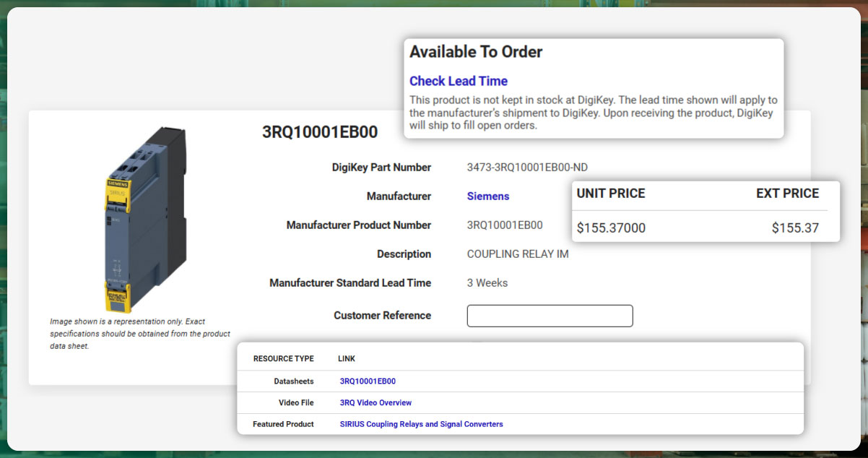
Task: Select the unit price $155.37000
Action: [x=611, y=228]
